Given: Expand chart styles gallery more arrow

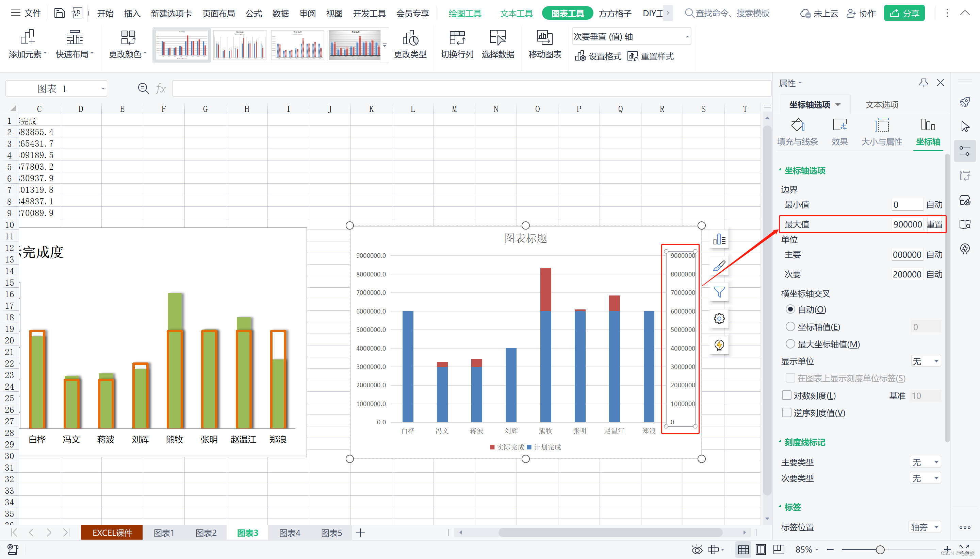Looking at the screenshot, I should [385, 45].
